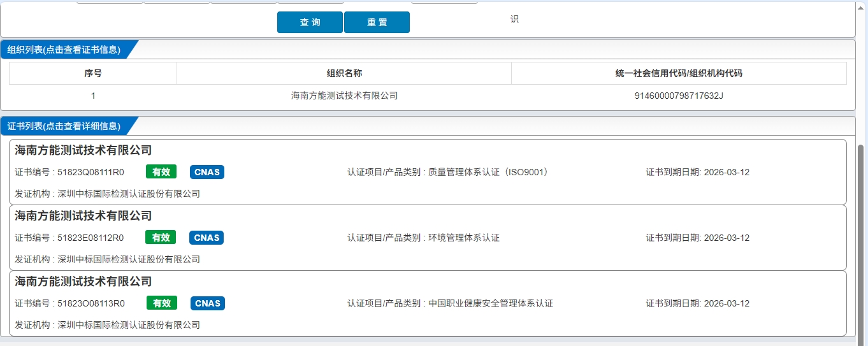Select credit code 91460000798717632J cell
This screenshot has width=868, height=346.
[679, 96]
